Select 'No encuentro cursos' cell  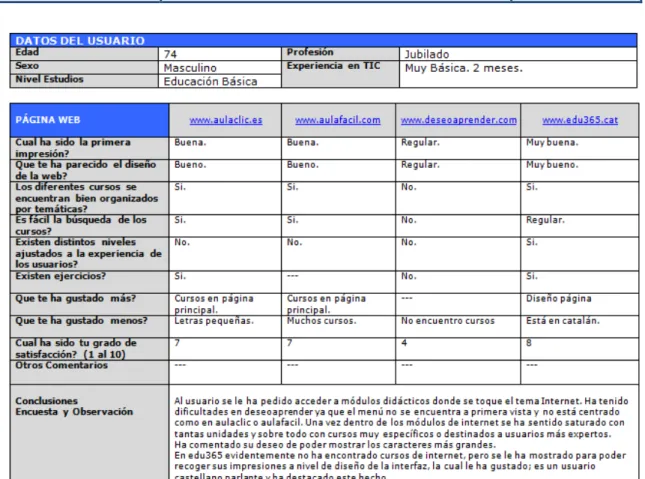448,321
